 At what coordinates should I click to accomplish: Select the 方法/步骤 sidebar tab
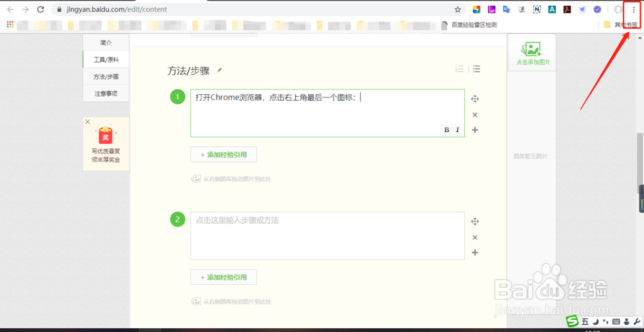click(106, 77)
